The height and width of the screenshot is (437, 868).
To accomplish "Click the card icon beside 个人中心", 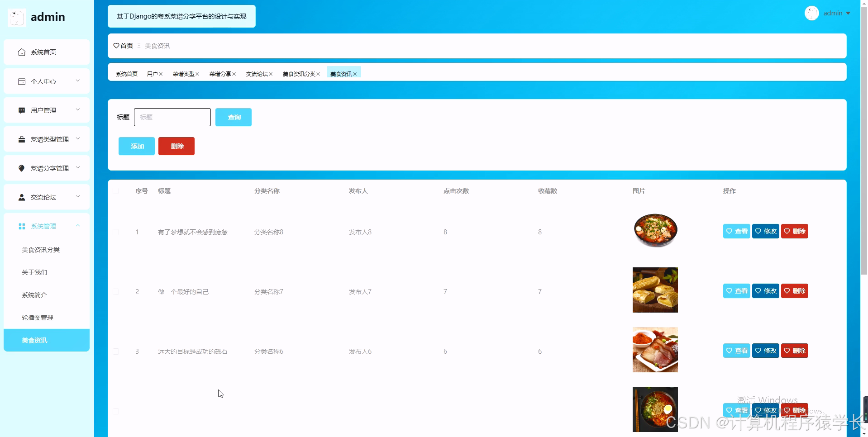I will click(21, 81).
